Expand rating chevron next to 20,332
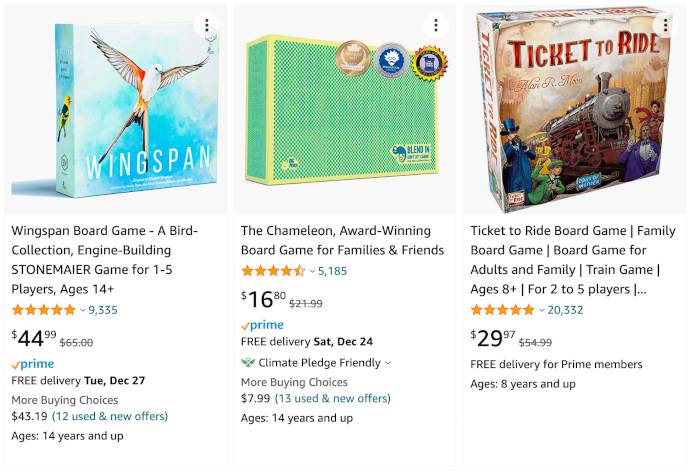Viewport: 690px width, 475px height. click(542, 310)
